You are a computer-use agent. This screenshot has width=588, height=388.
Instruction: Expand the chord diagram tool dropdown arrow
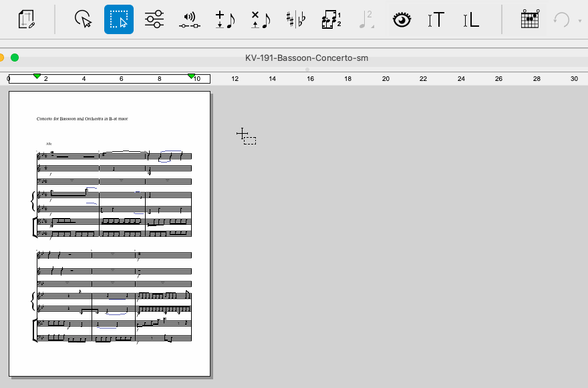(542, 27)
